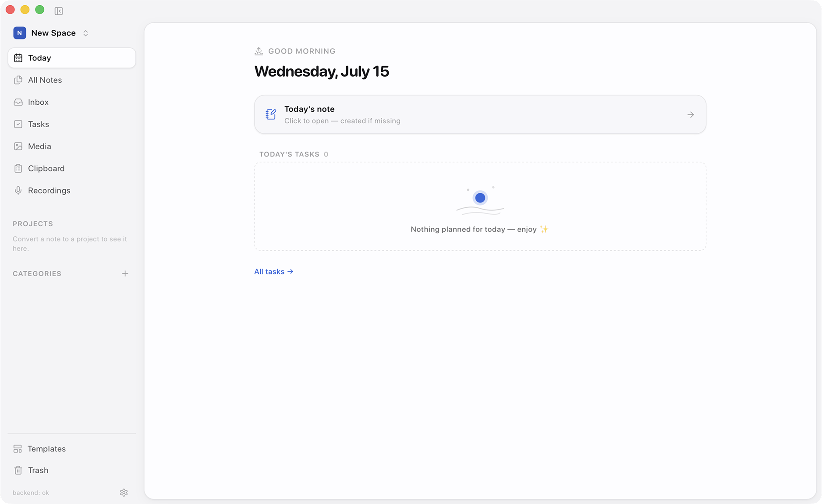
Task: Open the Today sidebar item
Action: (72, 58)
